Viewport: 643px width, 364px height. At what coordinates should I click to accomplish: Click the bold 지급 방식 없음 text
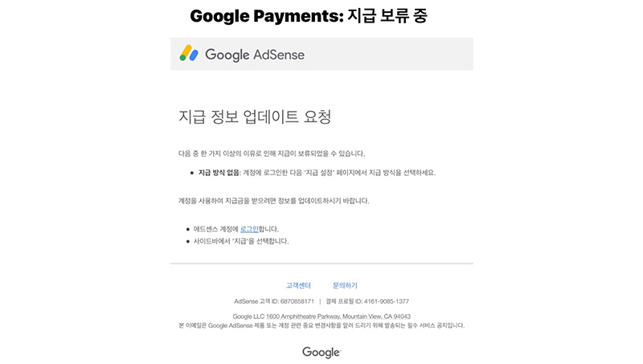click(x=219, y=173)
